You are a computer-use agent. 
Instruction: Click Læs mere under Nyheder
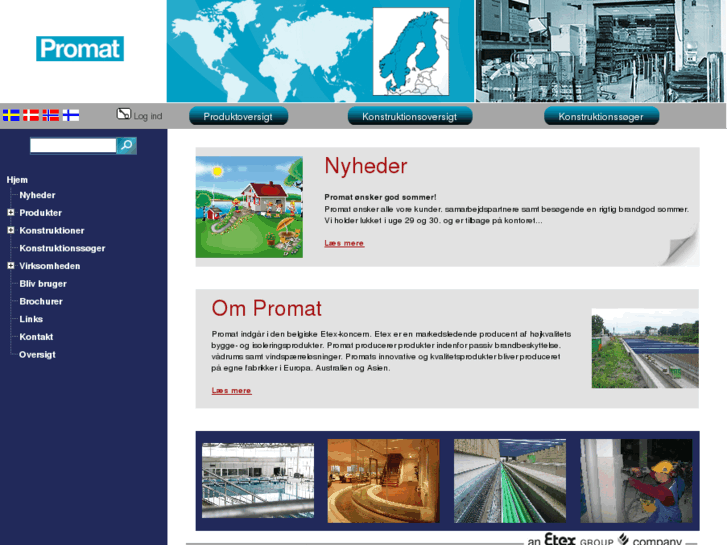344,243
